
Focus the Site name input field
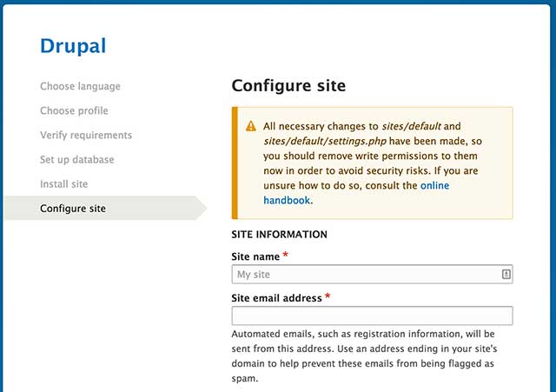coord(372,274)
